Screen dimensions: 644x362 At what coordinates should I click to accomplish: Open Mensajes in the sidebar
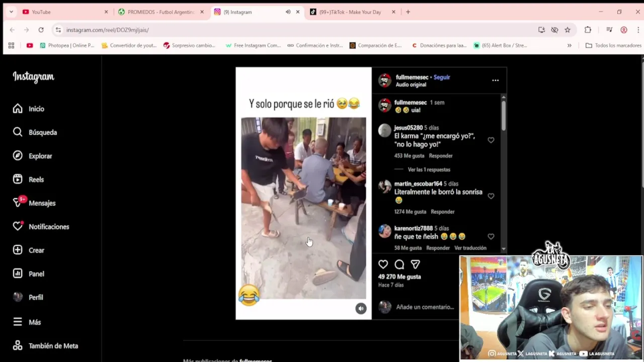(x=34, y=203)
